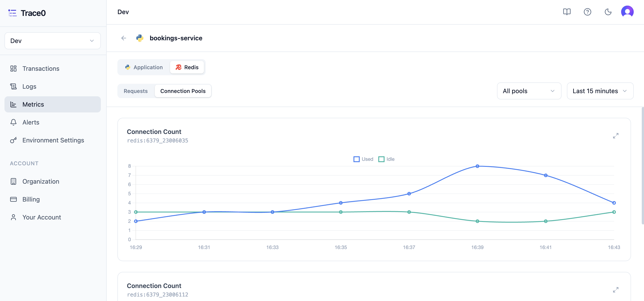
Task: Open the Last 15 minutes dropdown
Action: click(600, 91)
